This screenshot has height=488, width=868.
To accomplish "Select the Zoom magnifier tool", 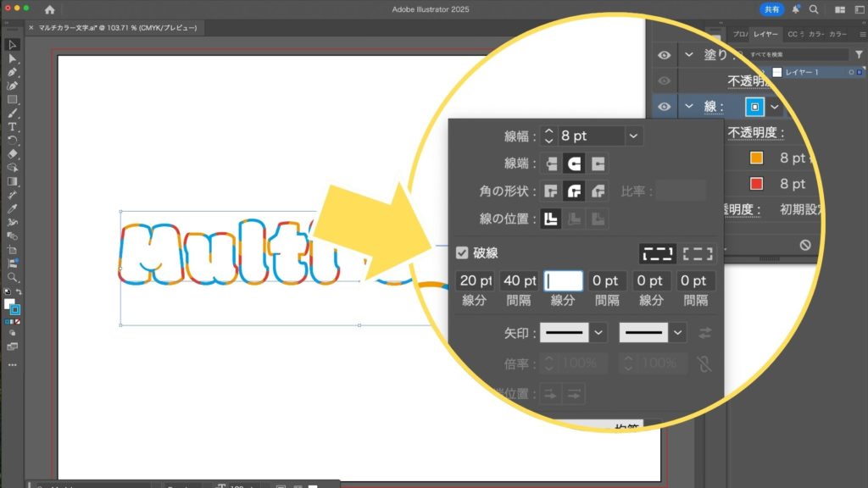I will pos(13,277).
